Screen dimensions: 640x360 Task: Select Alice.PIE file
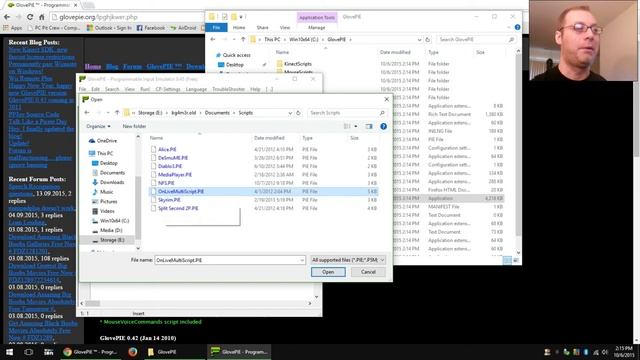(167, 149)
